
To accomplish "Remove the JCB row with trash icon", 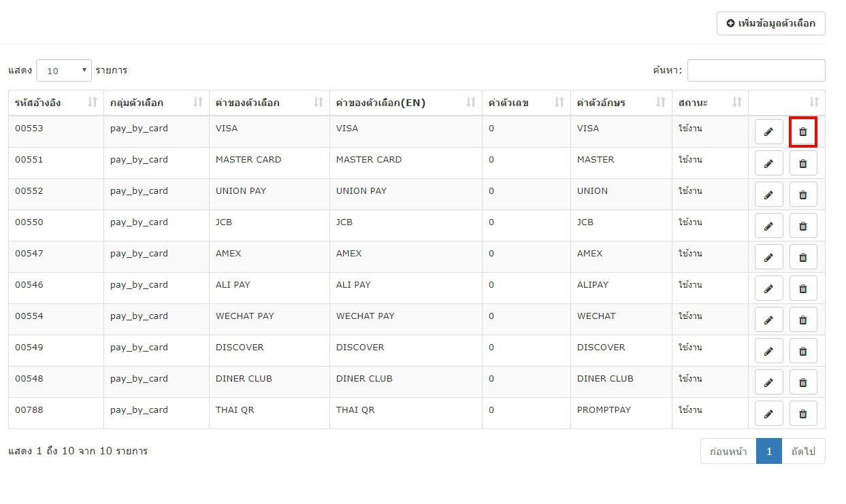I will tap(803, 226).
